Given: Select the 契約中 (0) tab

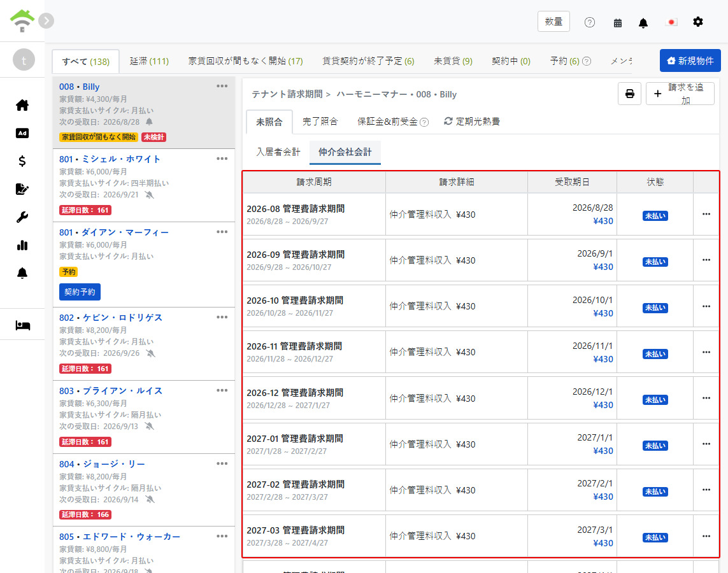Looking at the screenshot, I should 511,61.
